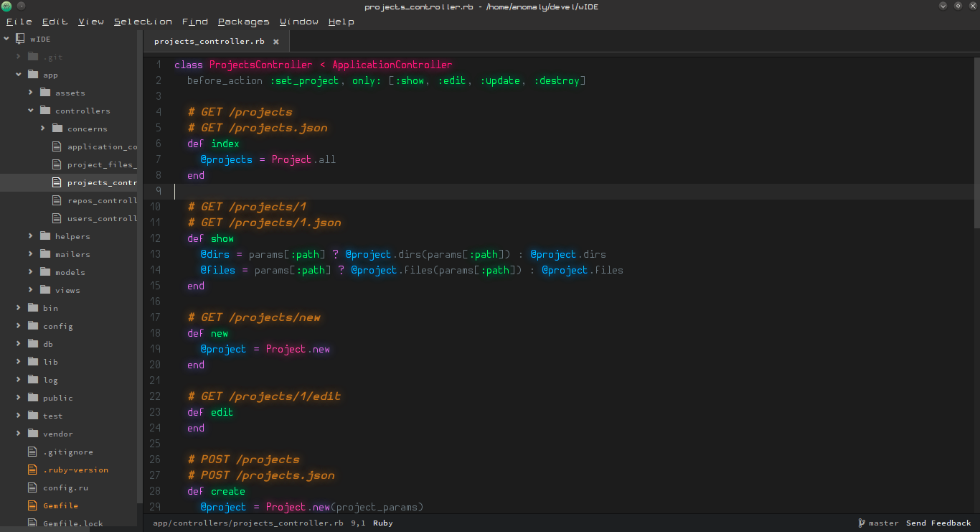Image resolution: width=980 pixels, height=532 pixels.
Task: Click the app folder icon
Action: (x=32, y=75)
